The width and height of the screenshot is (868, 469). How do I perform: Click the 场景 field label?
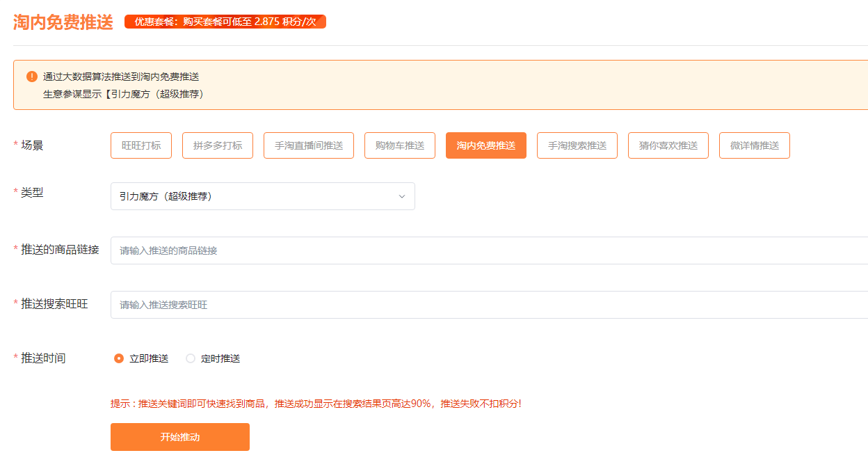[x=32, y=145]
